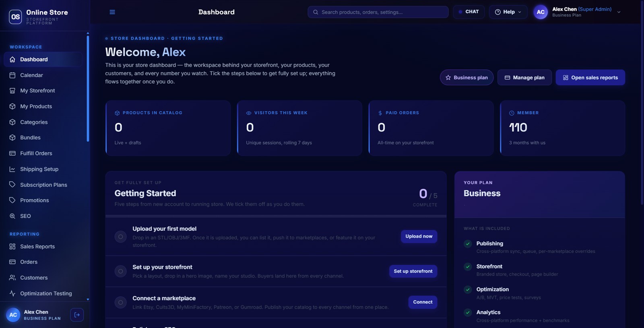644x328 pixels.
Task: Click the Categories sidebar icon
Action: coord(12,122)
